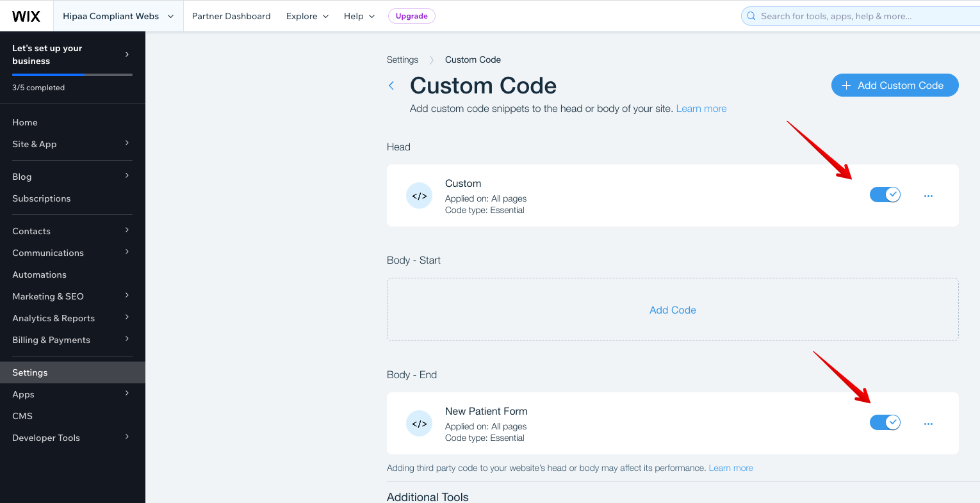This screenshot has width=980, height=503.
Task: Click the code icon for Custom snippet
Action: pyautogui.click(x=420, y=196)
